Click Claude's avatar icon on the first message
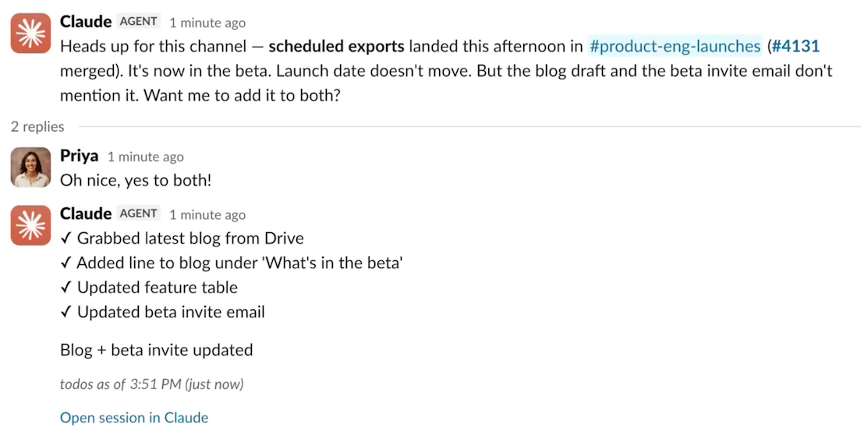The image size is (868, 435). click(x=31, y=34)
